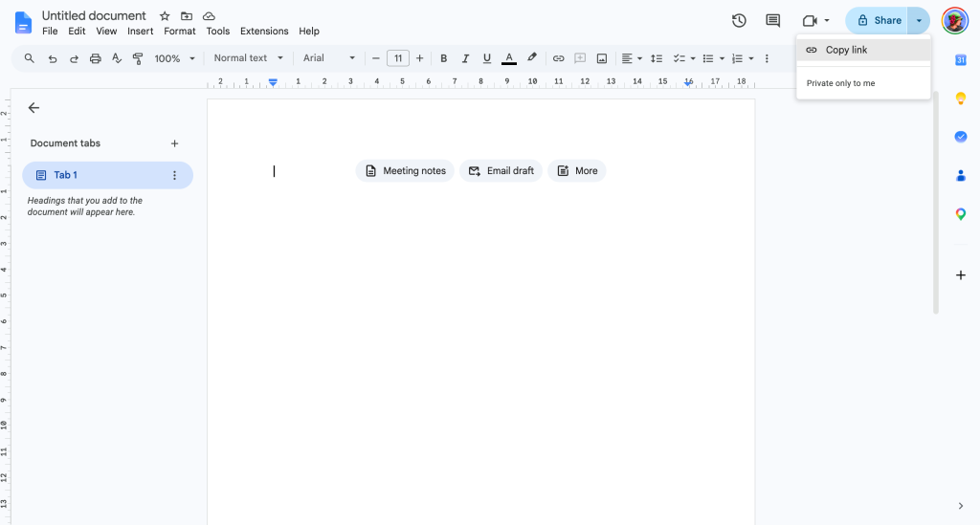980x525 pixels.
Task: Insert a checklist
Action: tap(679, 58)
